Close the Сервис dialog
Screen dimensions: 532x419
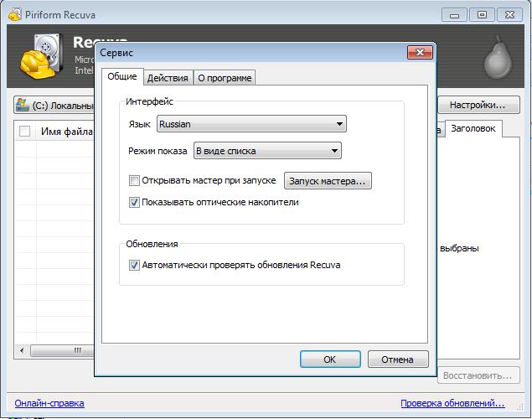coord(420,52)
